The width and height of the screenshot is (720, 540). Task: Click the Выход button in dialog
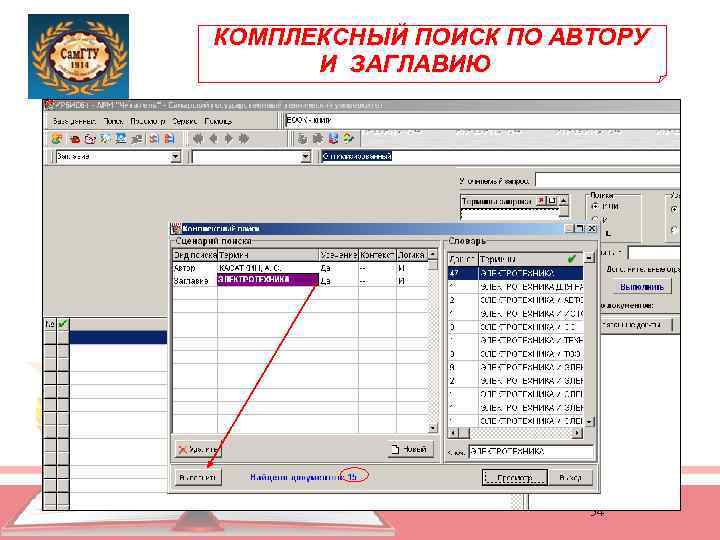coord(570,478)
